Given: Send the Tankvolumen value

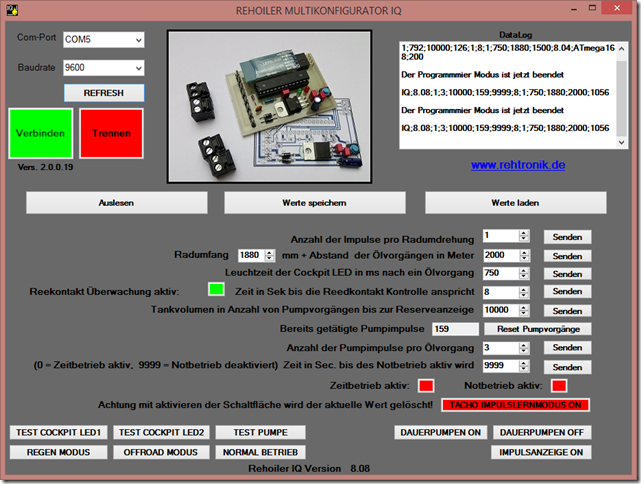Looking at the screenshot, I should (x=567, y=311).
